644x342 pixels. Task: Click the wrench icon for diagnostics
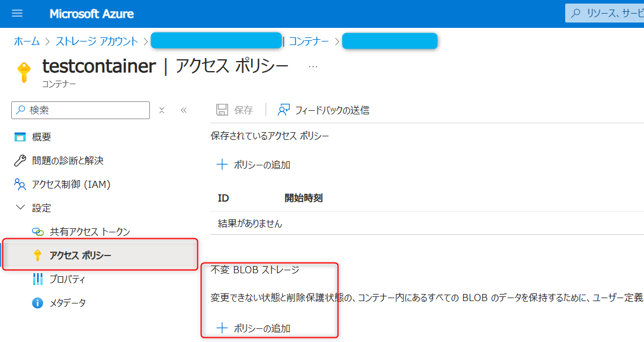click(x=20, y=161)
